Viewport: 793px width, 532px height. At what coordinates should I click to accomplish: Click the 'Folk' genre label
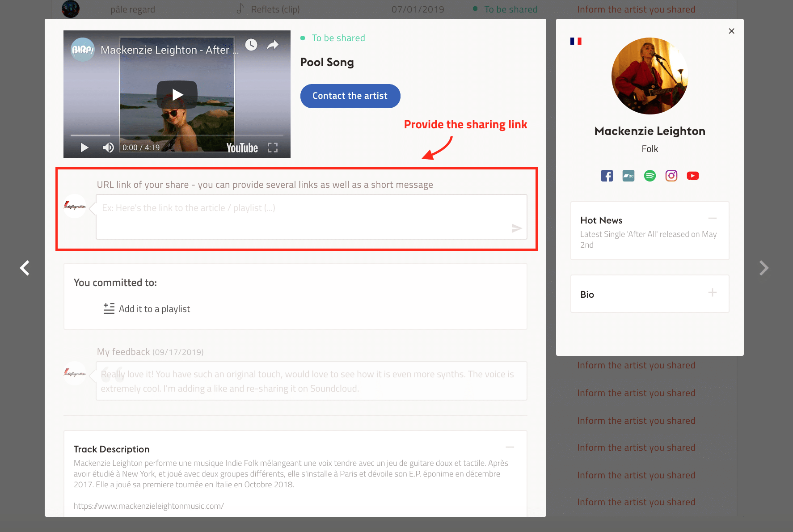[x=650, y=149]
